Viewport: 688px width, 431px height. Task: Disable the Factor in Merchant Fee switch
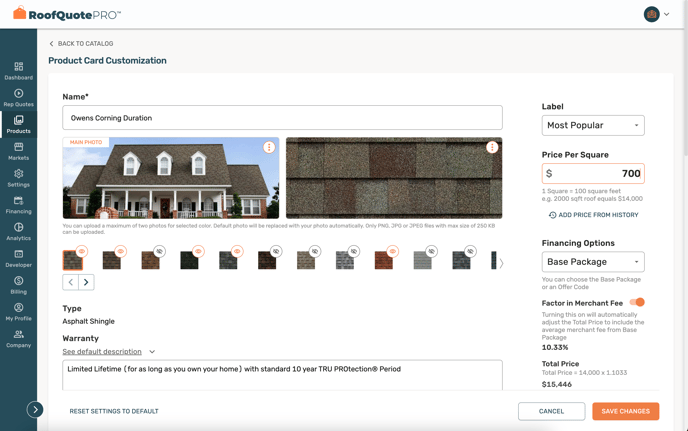pos(637,302)
